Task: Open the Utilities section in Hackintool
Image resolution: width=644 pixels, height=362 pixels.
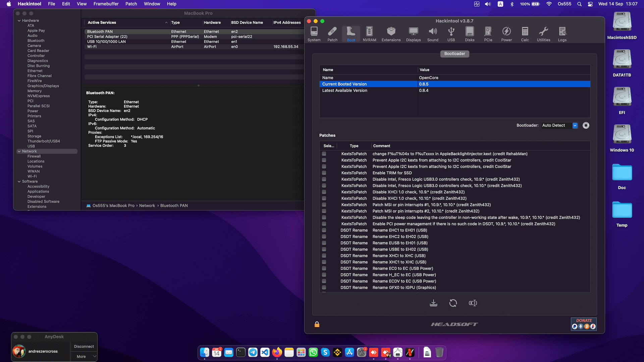Action: coord(543,34)
